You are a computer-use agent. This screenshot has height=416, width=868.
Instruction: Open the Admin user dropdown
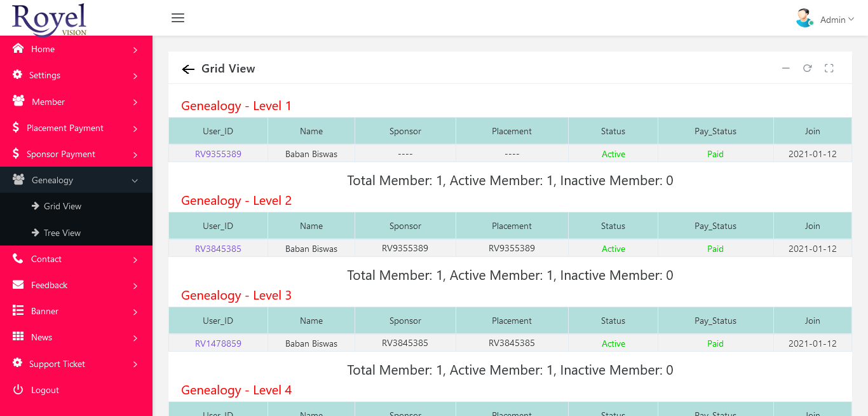tap(837, 20)
